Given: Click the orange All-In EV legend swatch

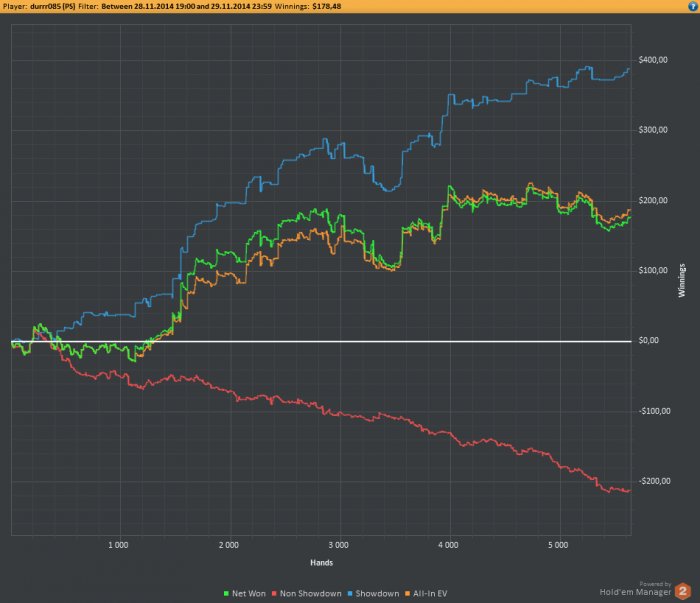Looking at the screenshot, I should (x=407, y=594).
